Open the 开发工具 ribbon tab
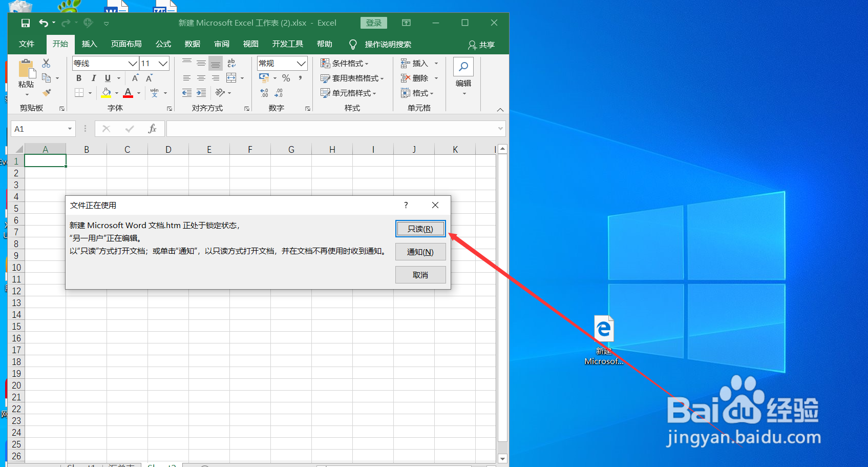The image size is (868, 467). pos(287,44)
